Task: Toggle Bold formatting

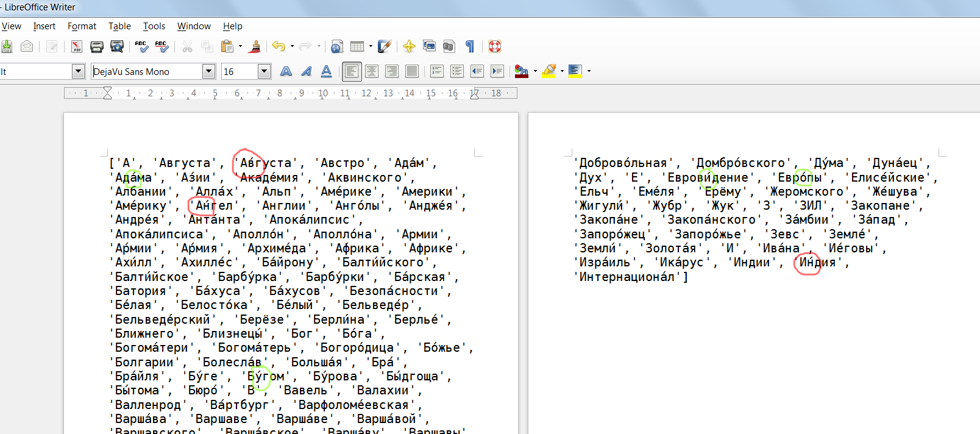Action: click(286, 72)
